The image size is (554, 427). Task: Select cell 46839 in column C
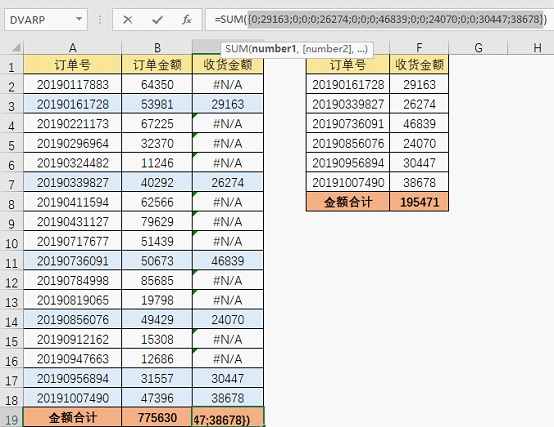click(x=228, y=261)
